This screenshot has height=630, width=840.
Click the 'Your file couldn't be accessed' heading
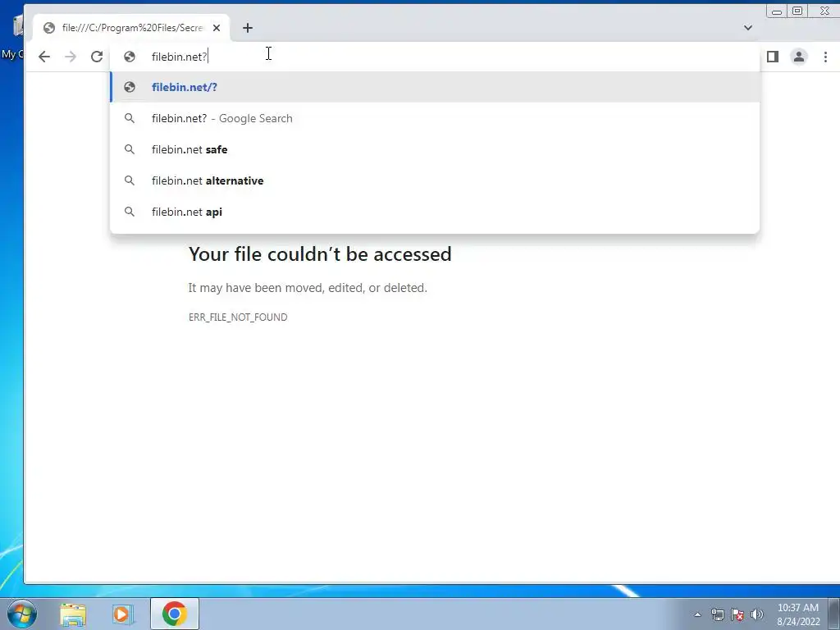point(320,254)
